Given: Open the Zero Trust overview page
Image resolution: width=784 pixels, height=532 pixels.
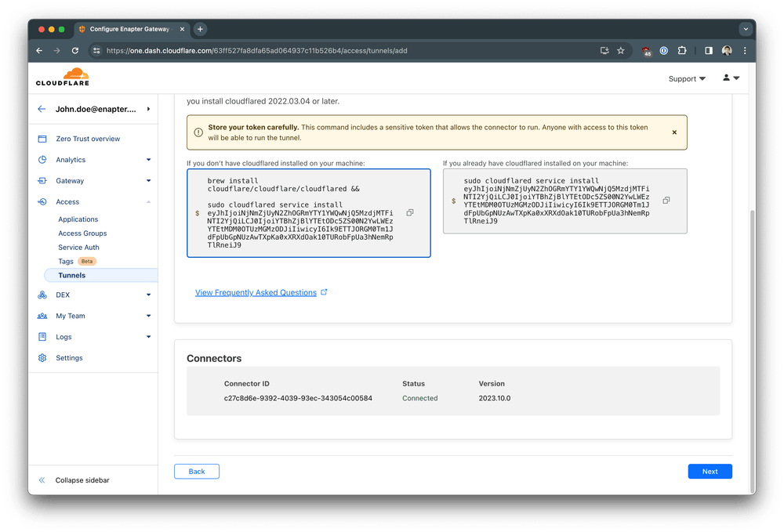Looking at the screenshot, I should coord(89,138).
